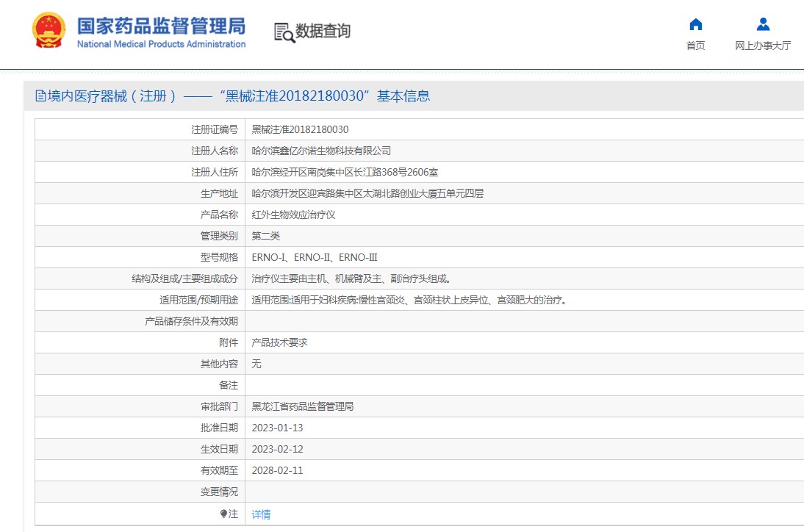The width and height of the screenshot is (804, 532).
Task: Click the 批准日期 label
Action: pos(219,428)
